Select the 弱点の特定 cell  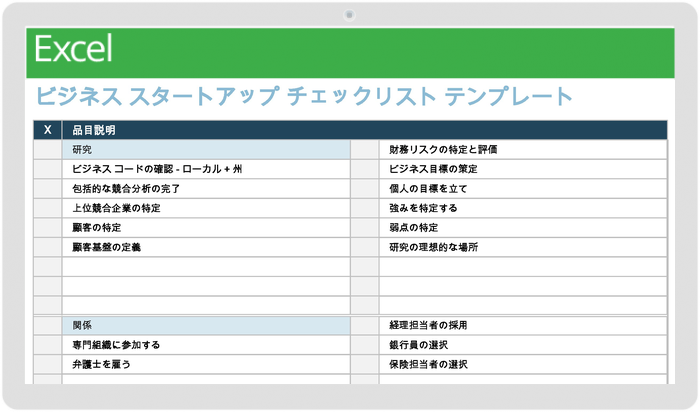pos(520,228)
